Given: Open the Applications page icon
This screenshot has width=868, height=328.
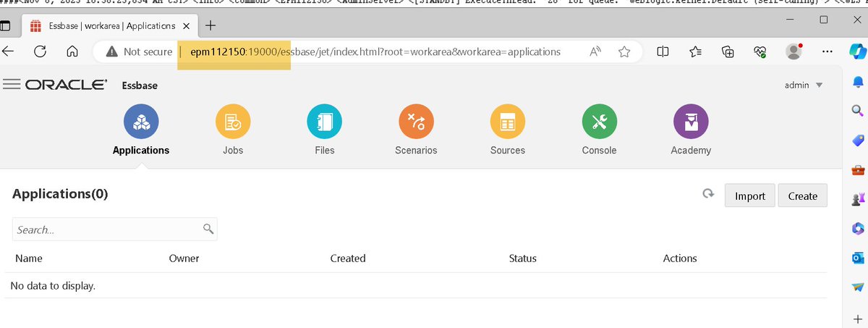Looking at the screenshot, I should pos(141,122).
